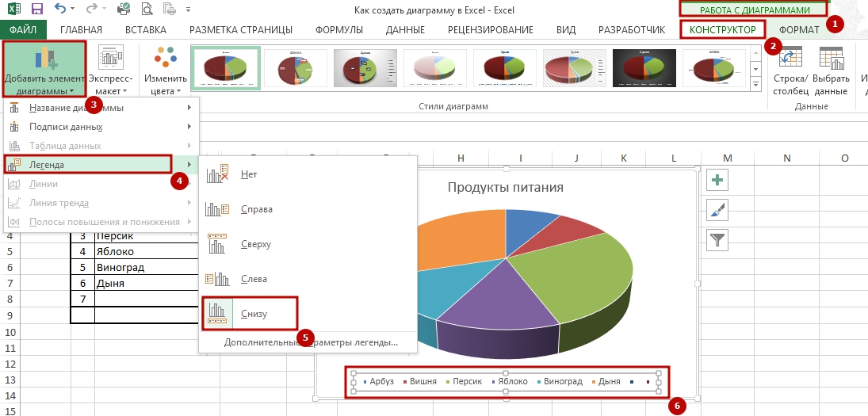Open the Легенда submenu item
The width and height of the screenshot is (868, 416).
(101, 165)
